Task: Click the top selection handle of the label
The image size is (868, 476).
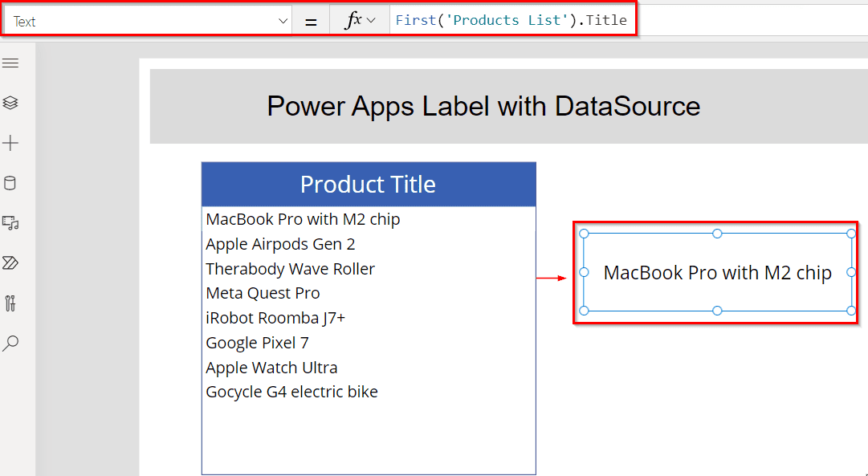Action: coord(716,234)
